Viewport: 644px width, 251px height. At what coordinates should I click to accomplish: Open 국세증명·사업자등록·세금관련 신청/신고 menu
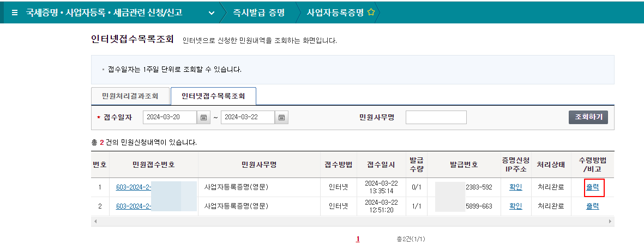point(104,13)
